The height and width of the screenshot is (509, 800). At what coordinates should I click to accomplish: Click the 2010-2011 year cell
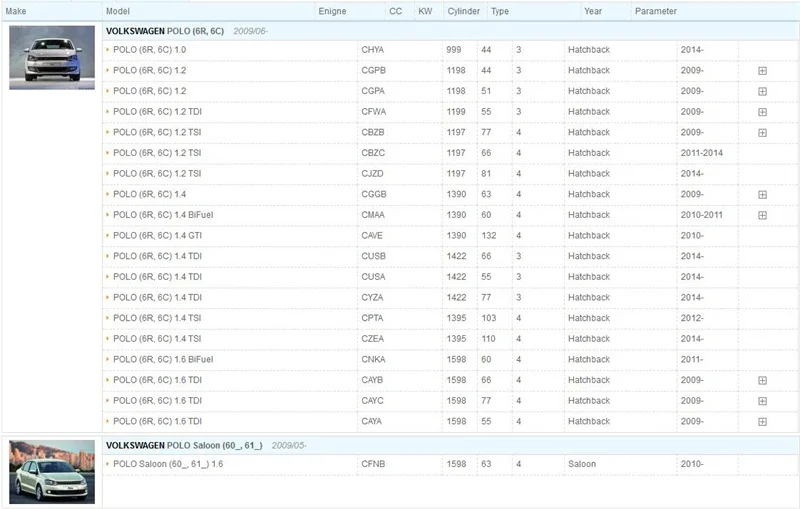pyautogui.click(x=702, y=215)
